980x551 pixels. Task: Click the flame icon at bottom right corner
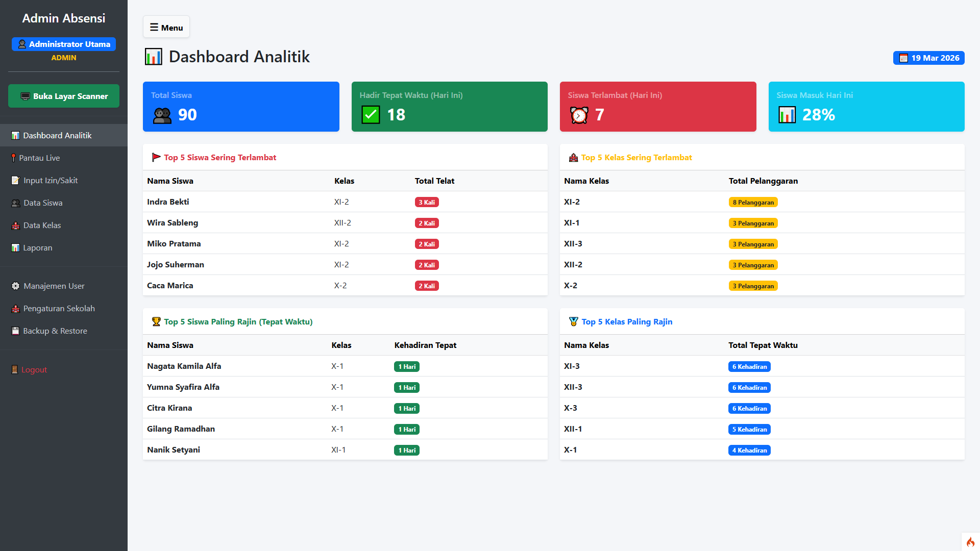click(970, 542)
